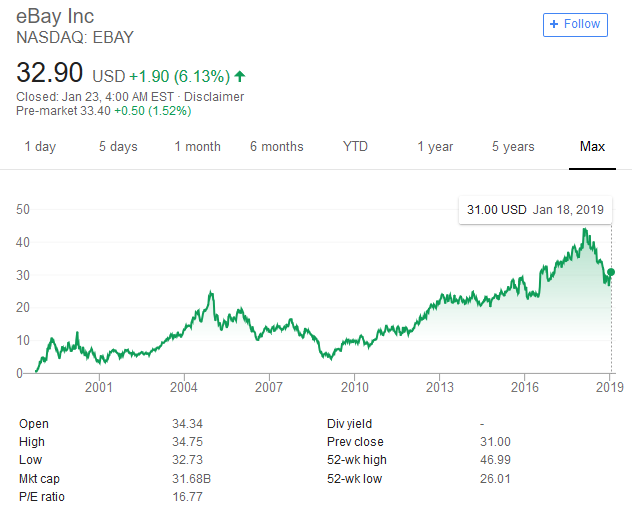Image resolution: width=632 pixels, height=510 pixels.
Task: Click the green chart marker dot
Action: click(611, 272)
